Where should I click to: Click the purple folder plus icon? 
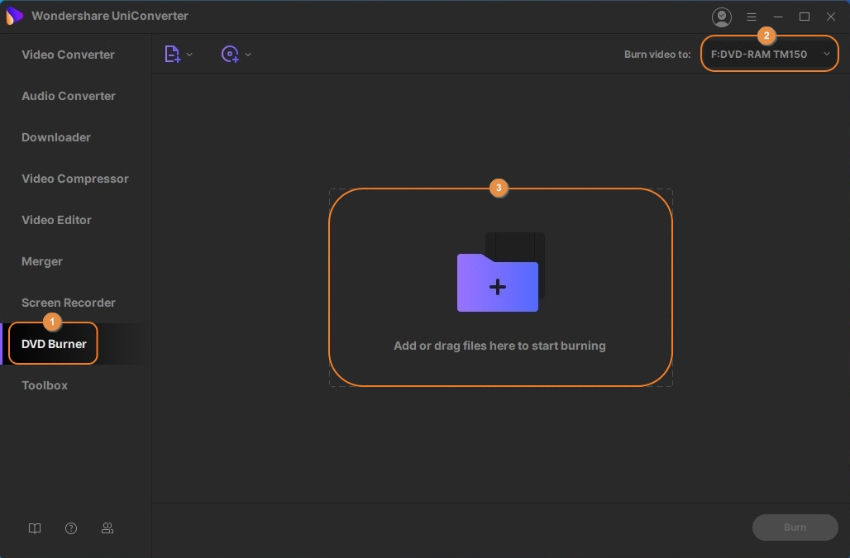point(498,283)
